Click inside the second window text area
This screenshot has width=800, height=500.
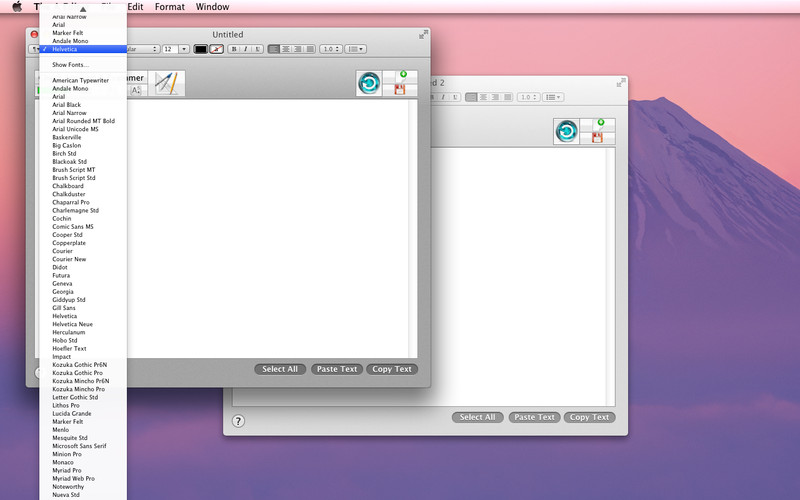point(520,276)
